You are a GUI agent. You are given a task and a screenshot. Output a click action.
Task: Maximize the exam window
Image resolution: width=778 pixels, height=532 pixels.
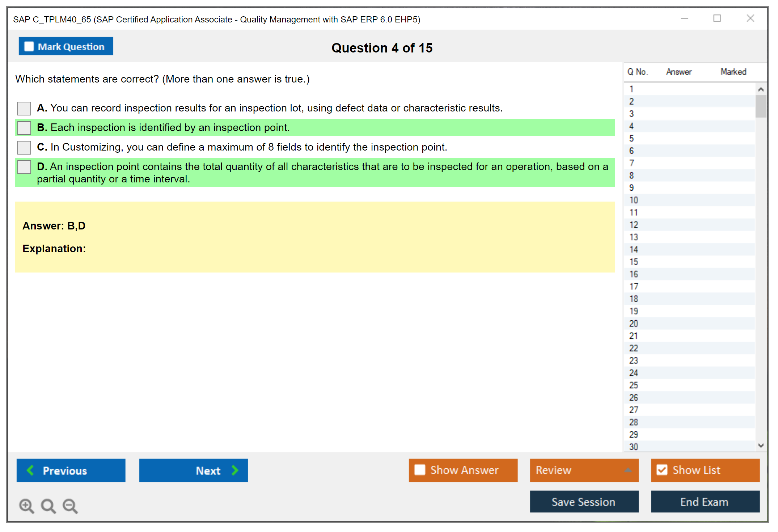717,18
